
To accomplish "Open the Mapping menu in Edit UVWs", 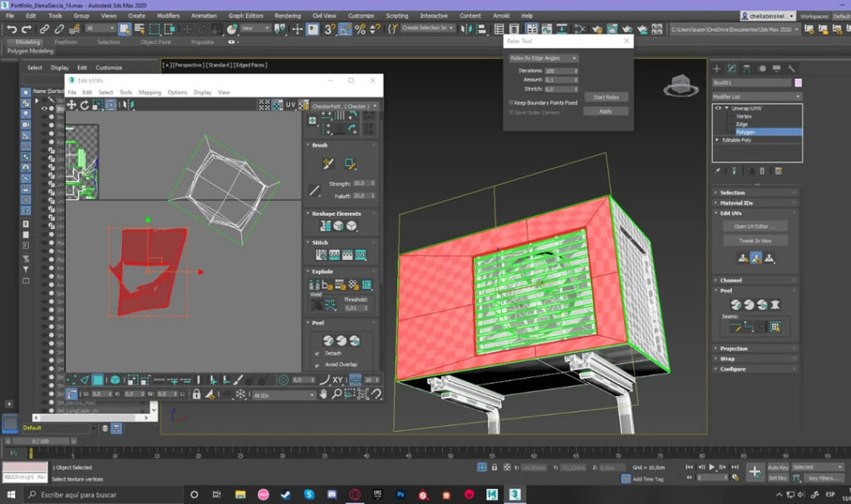I will pos(150,92).
